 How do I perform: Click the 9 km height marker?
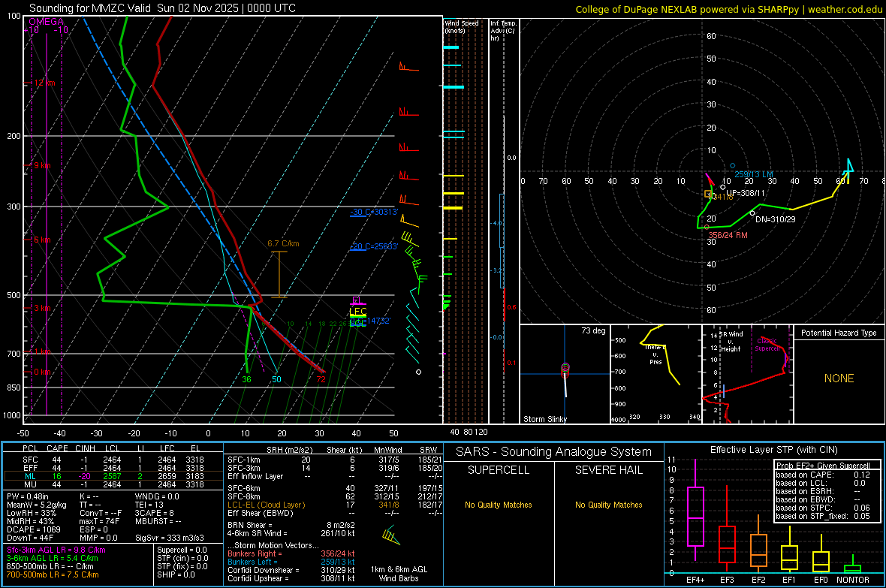pos(42,165)
